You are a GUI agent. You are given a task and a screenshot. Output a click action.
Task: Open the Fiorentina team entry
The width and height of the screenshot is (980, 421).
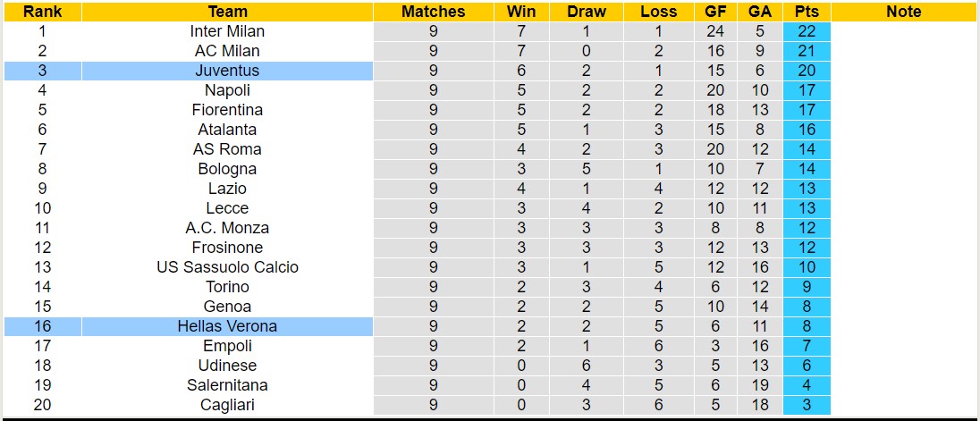coord(227,110)
